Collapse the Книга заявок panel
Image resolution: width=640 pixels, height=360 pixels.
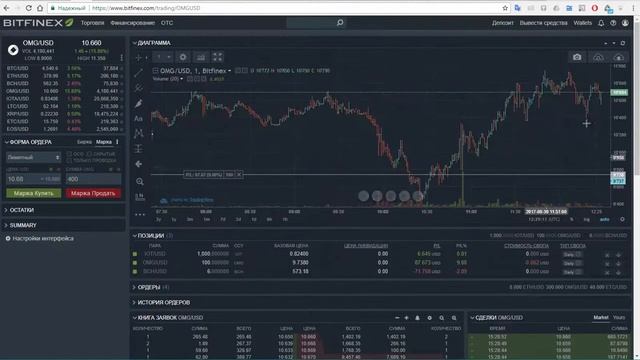click(x=134, y=318)
